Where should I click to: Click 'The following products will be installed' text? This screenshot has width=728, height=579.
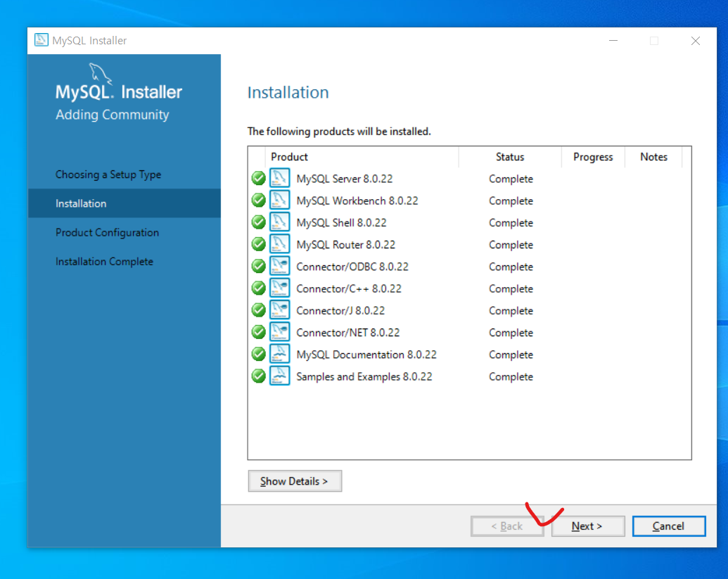point(339,132)
